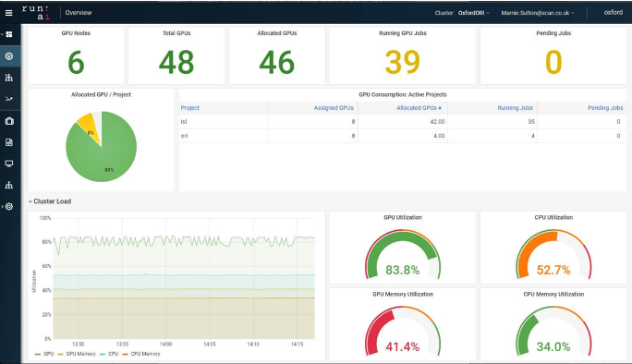The width and height of the screenshot is (632, 364).
Task: Toggle CPU Memory series in legend
Action: pos(141,354)
